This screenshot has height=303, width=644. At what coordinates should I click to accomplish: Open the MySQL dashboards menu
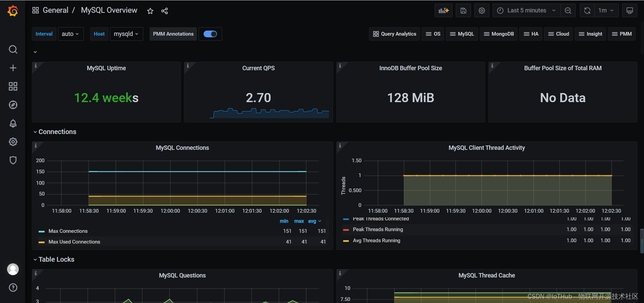coord(462,34)
